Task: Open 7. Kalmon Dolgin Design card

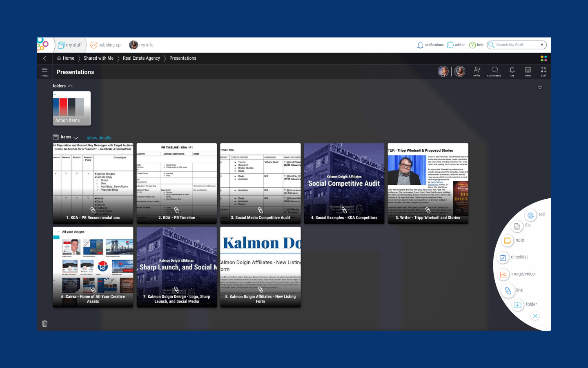Action: point(177,267)
